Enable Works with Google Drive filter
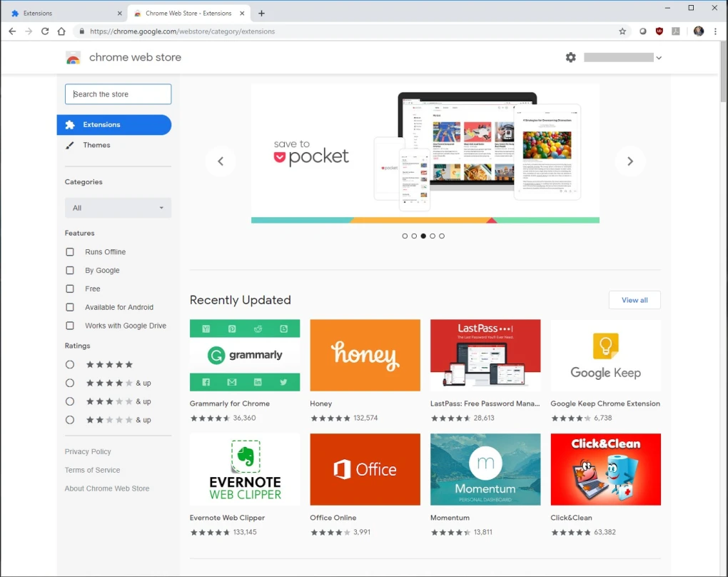The image size is (728, 577). pos(70,326)
